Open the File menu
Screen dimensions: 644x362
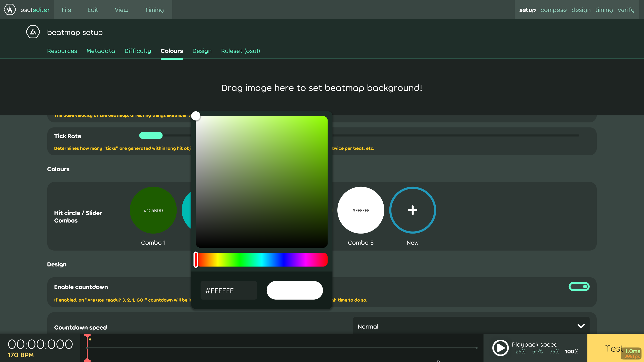click(66, 10)
